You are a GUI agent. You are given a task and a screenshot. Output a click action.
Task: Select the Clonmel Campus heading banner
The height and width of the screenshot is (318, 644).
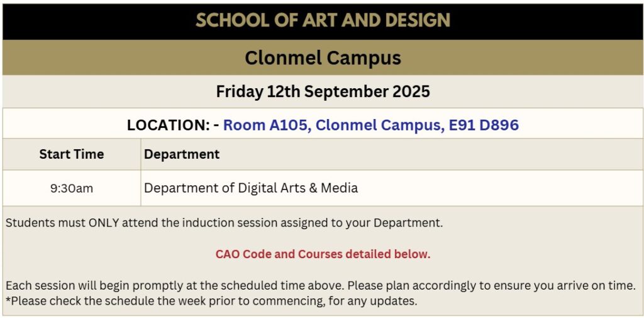click(323, 58)
